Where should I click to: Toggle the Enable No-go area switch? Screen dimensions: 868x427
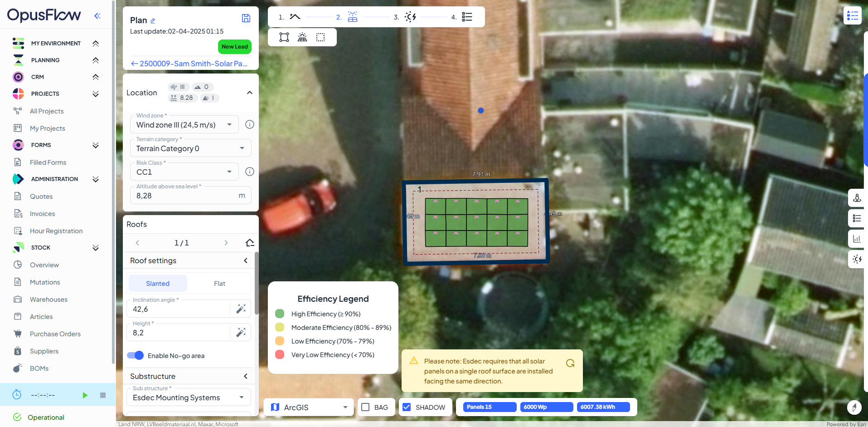(136, 355)
